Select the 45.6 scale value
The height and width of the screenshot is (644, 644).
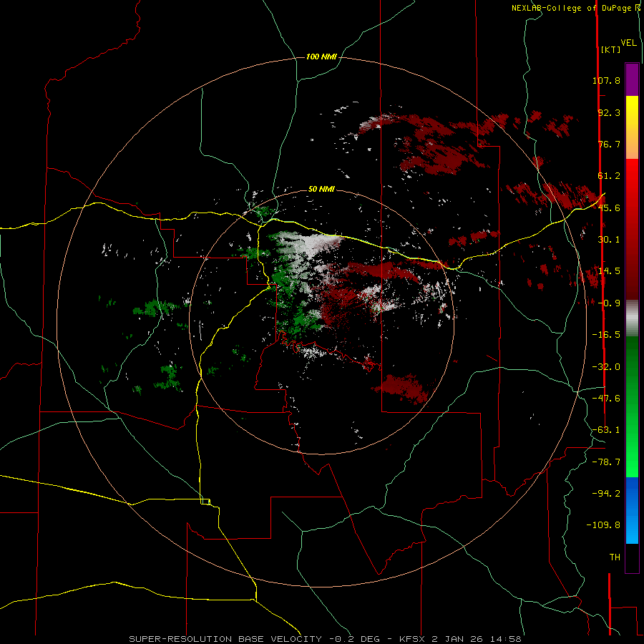click(x=609, y=208)
